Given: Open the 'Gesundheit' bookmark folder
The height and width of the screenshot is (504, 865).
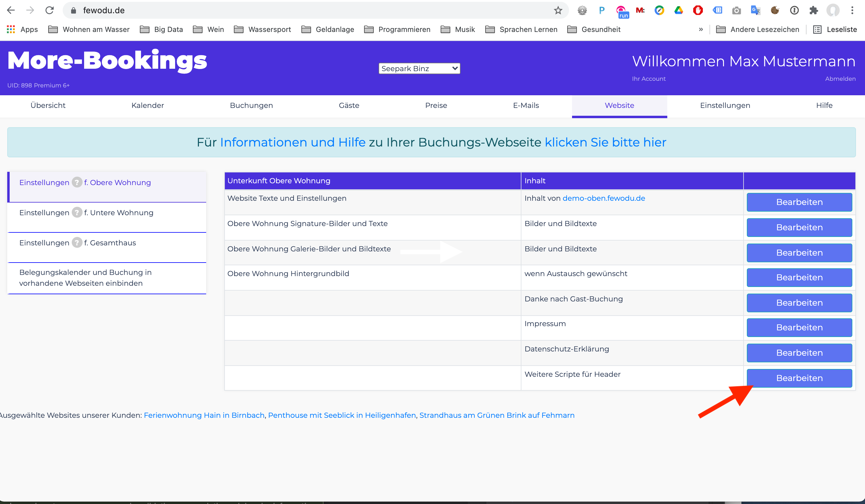Looking at the screenshot, I should tap(594, 30).
